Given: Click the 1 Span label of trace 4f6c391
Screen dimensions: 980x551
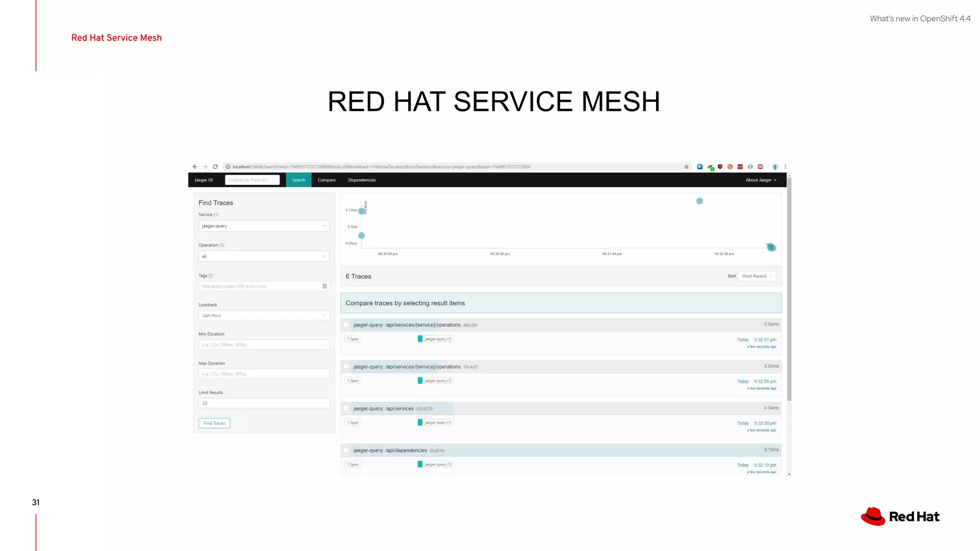Looking at the screenshot, I should (x=353, y=339).
